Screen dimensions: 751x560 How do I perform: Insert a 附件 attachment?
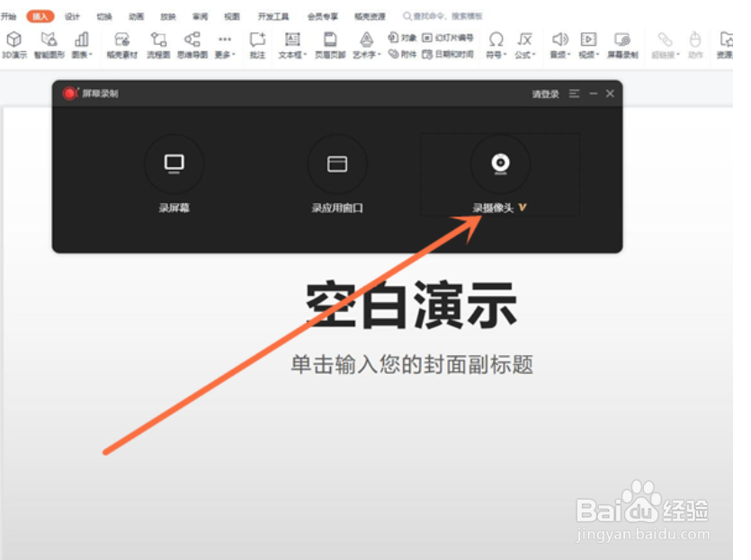pyautogui.click(x=402, y=54)
